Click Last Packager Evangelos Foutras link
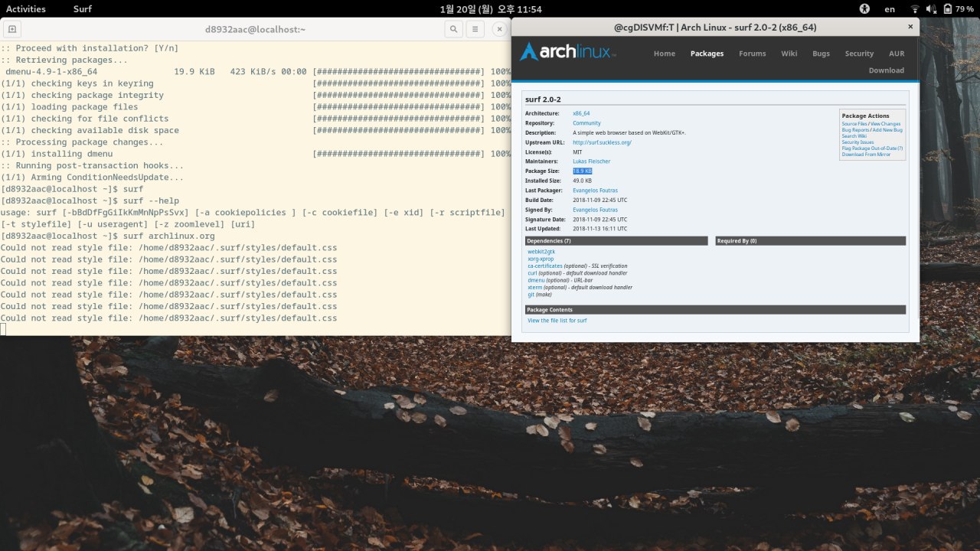The width and height of the screenshot is (980, 551). [x=595, y=191]
